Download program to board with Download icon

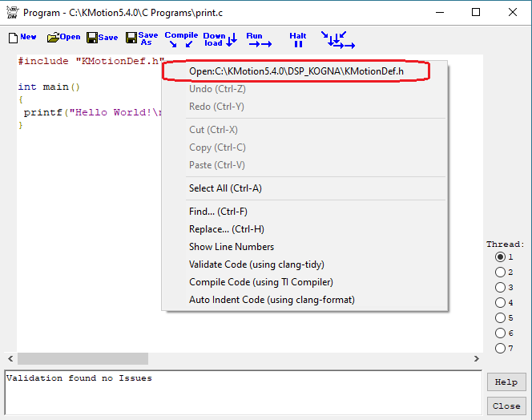(219, 39)
